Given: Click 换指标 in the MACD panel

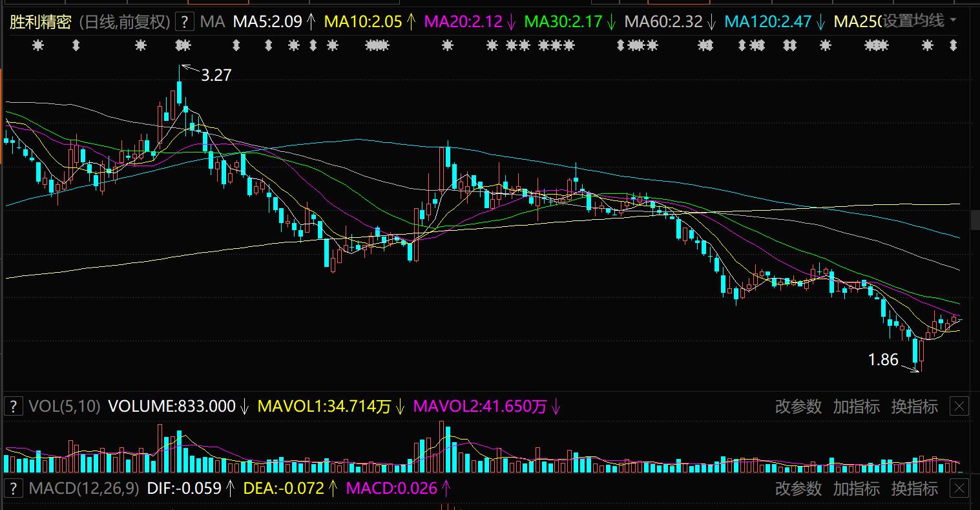Looking at the screenshot, I should (x=915, y=488).
